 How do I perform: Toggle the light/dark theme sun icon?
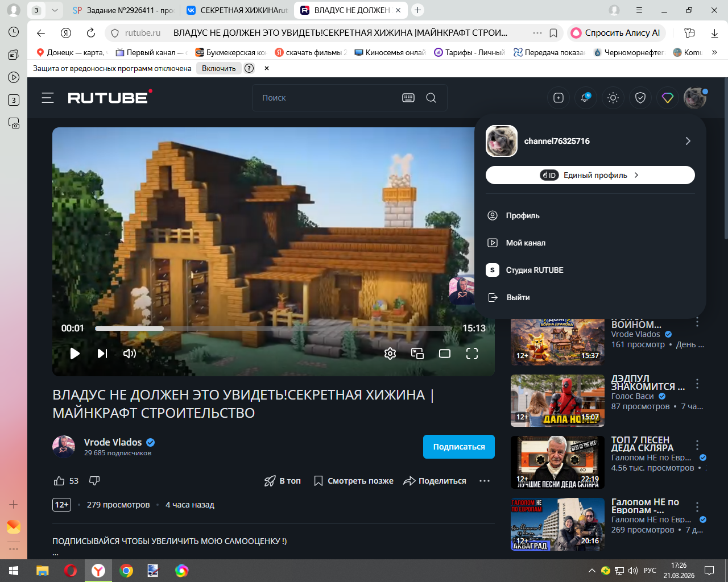[x=613, y=98]
